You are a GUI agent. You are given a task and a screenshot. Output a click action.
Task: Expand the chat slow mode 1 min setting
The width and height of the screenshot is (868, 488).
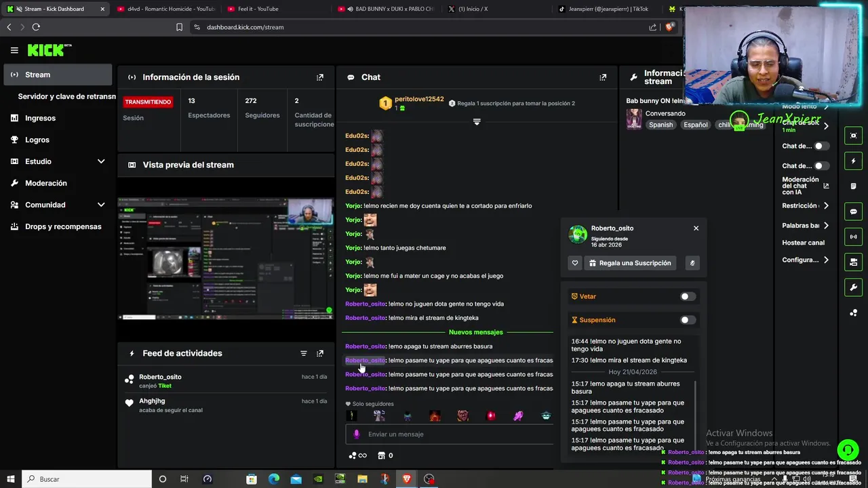click(826, 125)
